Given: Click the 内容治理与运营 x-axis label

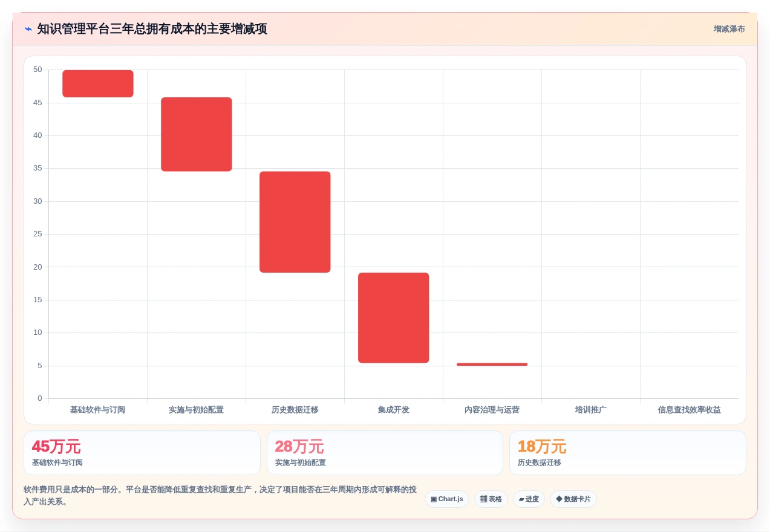Looking at the screenshot, I should [492, 410].
